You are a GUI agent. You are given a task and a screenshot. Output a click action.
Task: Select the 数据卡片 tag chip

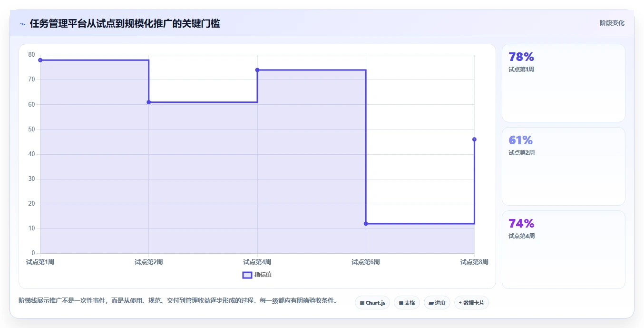pos(471,303)
